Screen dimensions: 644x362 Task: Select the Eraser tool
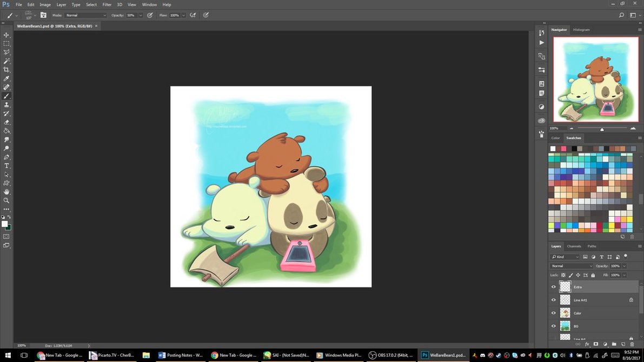pyautogui.click(x=6, y=122)
